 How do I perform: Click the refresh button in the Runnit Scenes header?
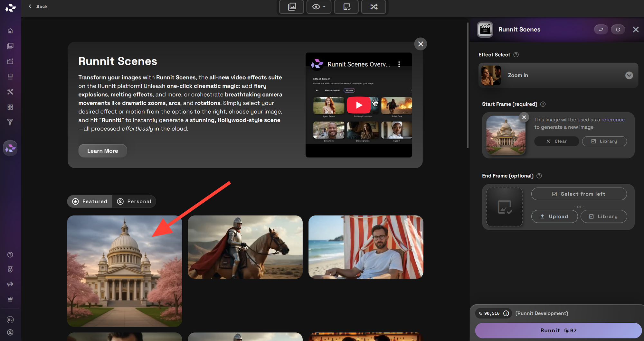coord(618,30)
